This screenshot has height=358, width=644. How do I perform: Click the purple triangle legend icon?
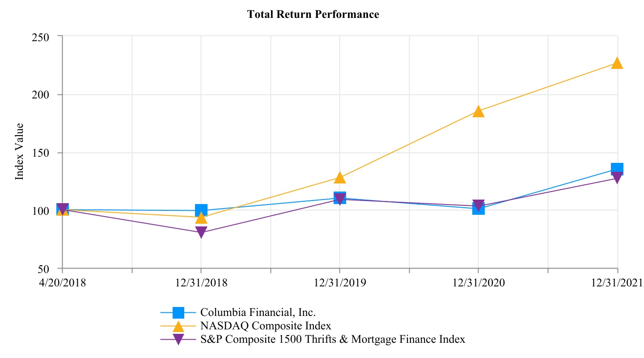tap(178, 340)
